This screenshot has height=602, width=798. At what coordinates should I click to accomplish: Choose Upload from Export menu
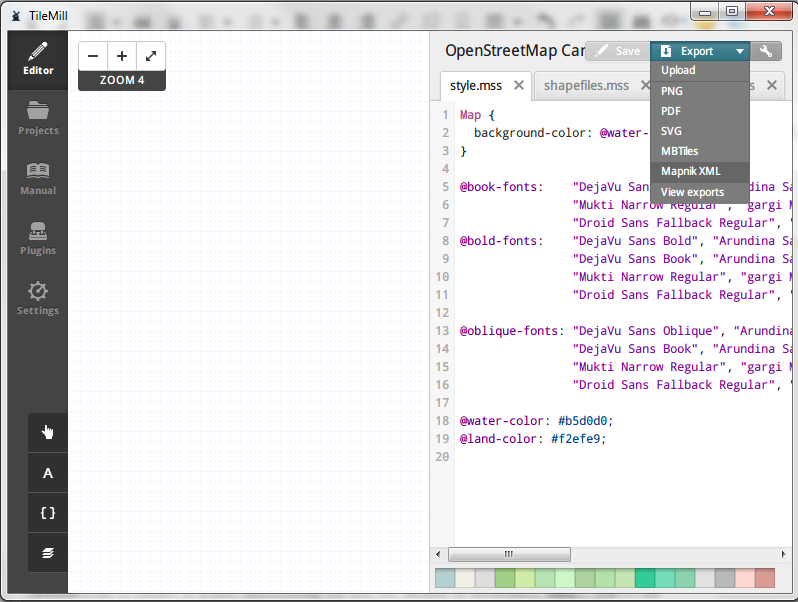(x=700, y=70)
